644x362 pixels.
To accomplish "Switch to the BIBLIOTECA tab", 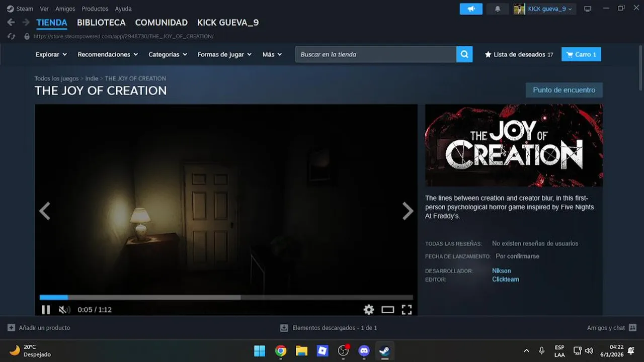I will (x=101, y=23).
